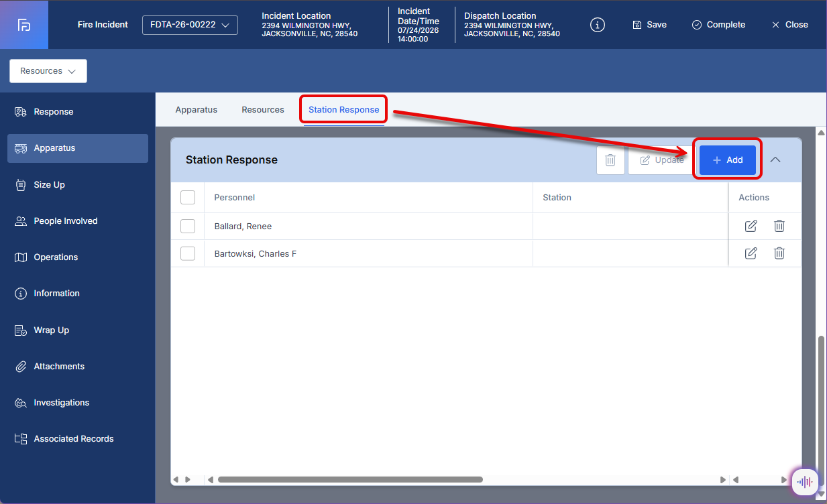
Task: Open Information section in sidebar
Action: coord(78,294)
